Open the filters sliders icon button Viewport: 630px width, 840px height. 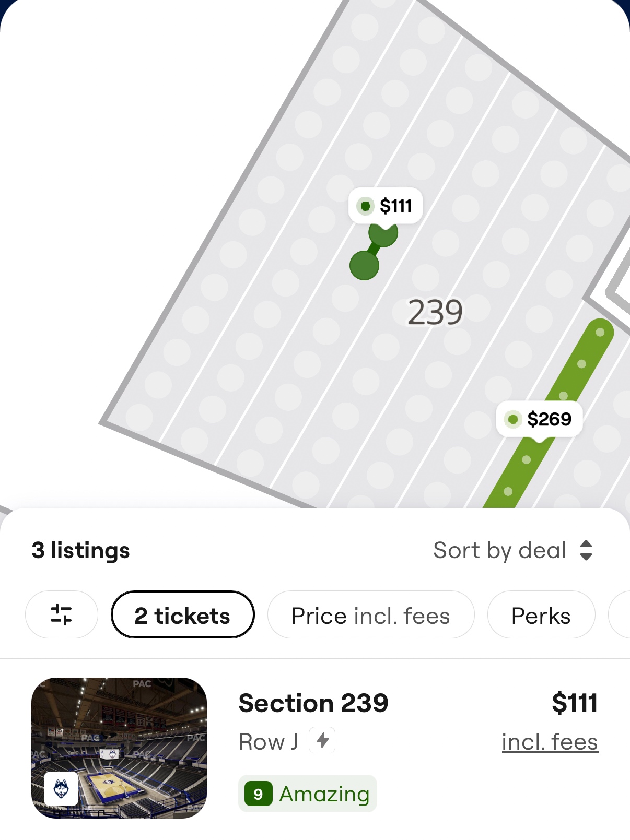point(61,614)
